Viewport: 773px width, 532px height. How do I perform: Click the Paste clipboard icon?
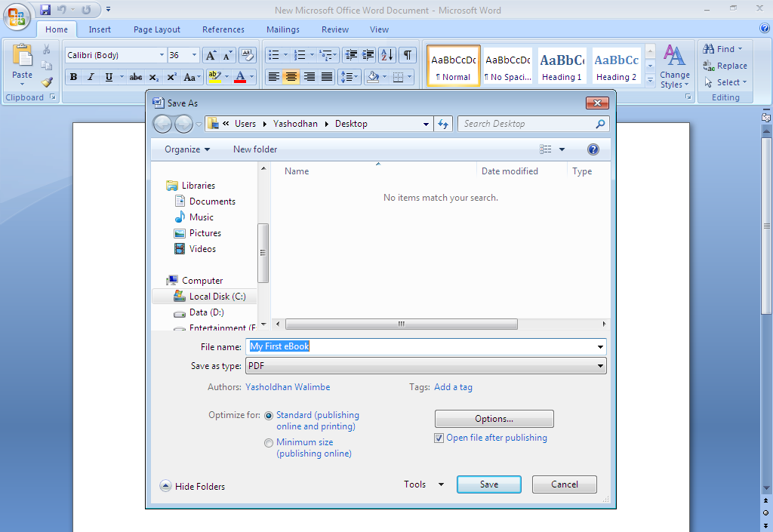[22, 56]
